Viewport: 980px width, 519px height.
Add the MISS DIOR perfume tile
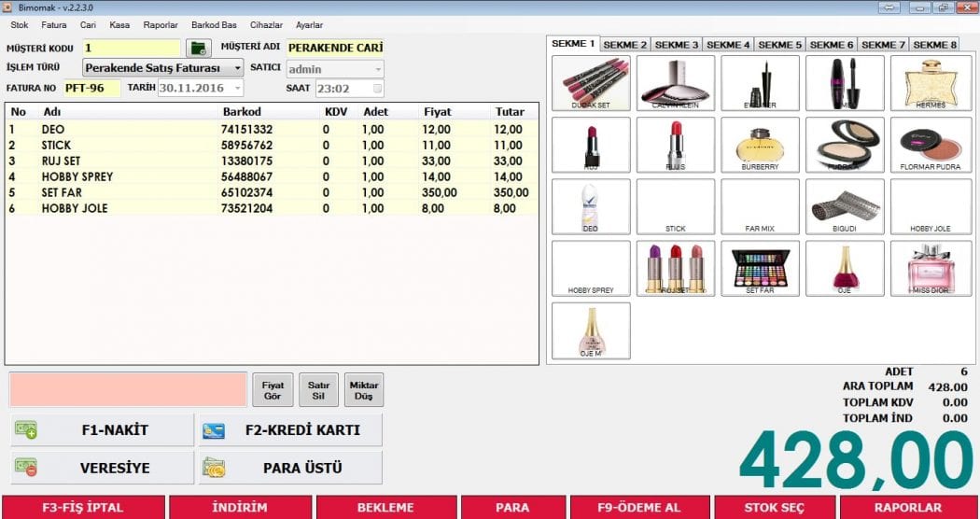[x=930, y=269]
